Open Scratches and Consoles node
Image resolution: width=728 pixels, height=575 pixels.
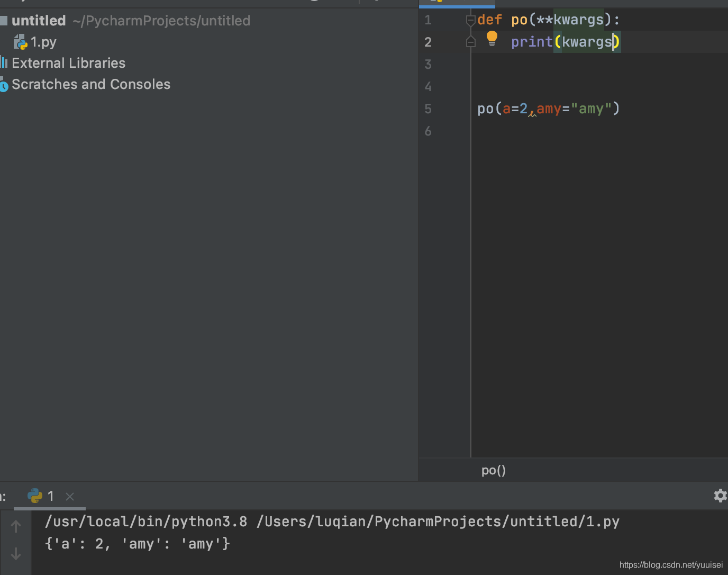coord(91,84)
